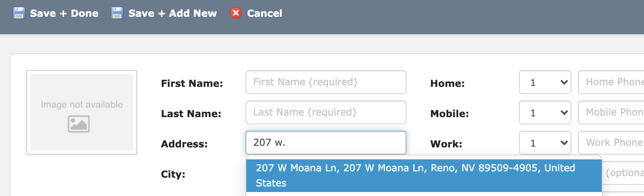Click the Home Phone number field
Image resolution: width=644 pixels, height=196 pixels.
(611, 82)
